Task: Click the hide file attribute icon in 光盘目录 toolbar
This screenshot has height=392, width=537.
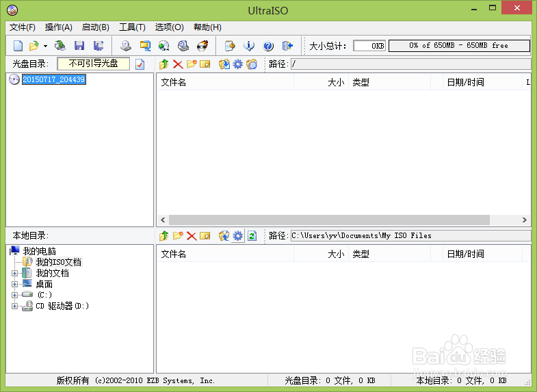Action: (x=252, y=64)
